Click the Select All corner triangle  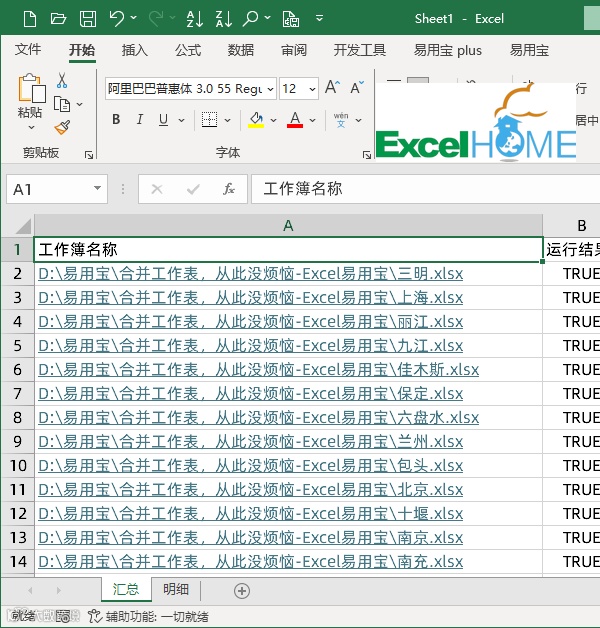click(23, 226)
